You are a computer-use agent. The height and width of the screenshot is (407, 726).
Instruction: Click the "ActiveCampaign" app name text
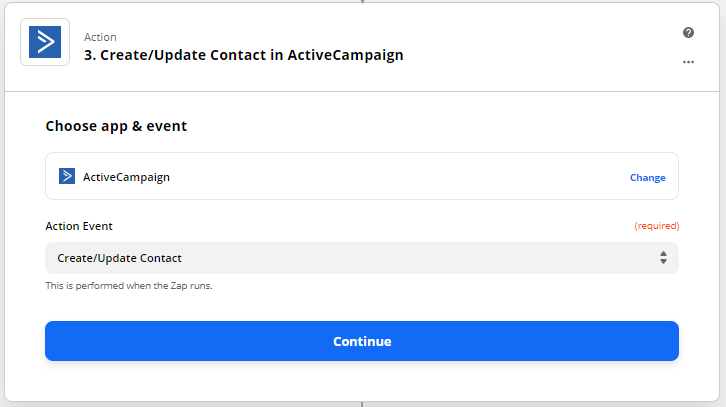(126, 177)
